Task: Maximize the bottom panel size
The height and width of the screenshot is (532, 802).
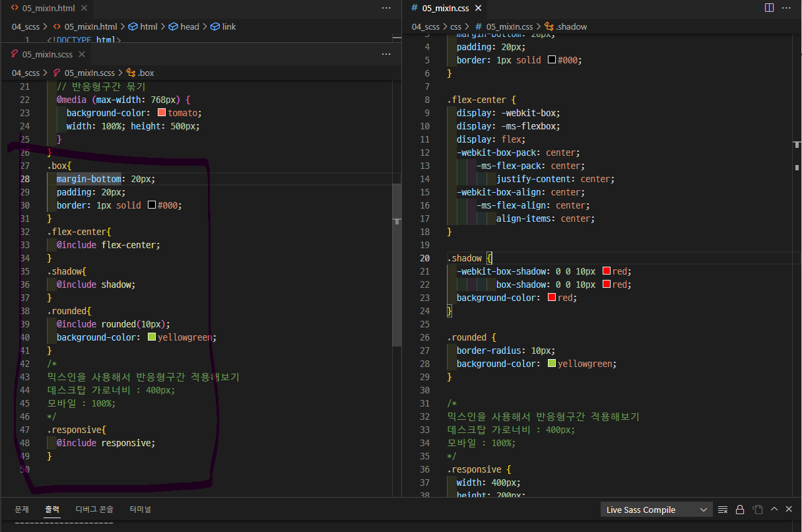Action: (x=774, y=510)
